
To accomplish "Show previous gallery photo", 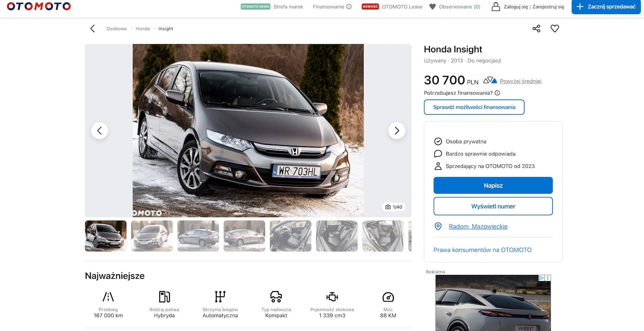I will (99, 130).
